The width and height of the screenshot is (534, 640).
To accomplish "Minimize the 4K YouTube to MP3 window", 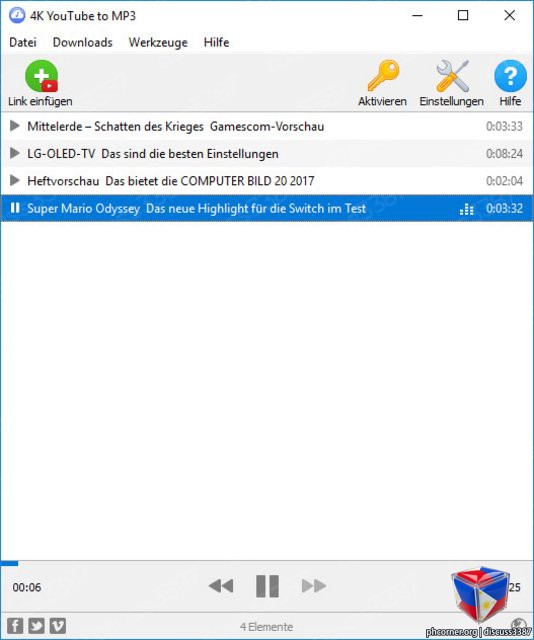I will (x=417, y=16).
